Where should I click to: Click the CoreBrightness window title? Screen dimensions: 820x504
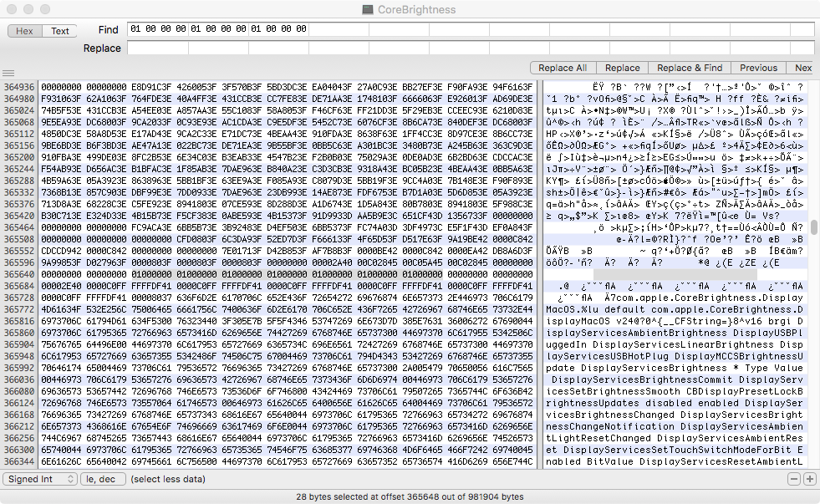pyautogui.click(x=416, y=9)
